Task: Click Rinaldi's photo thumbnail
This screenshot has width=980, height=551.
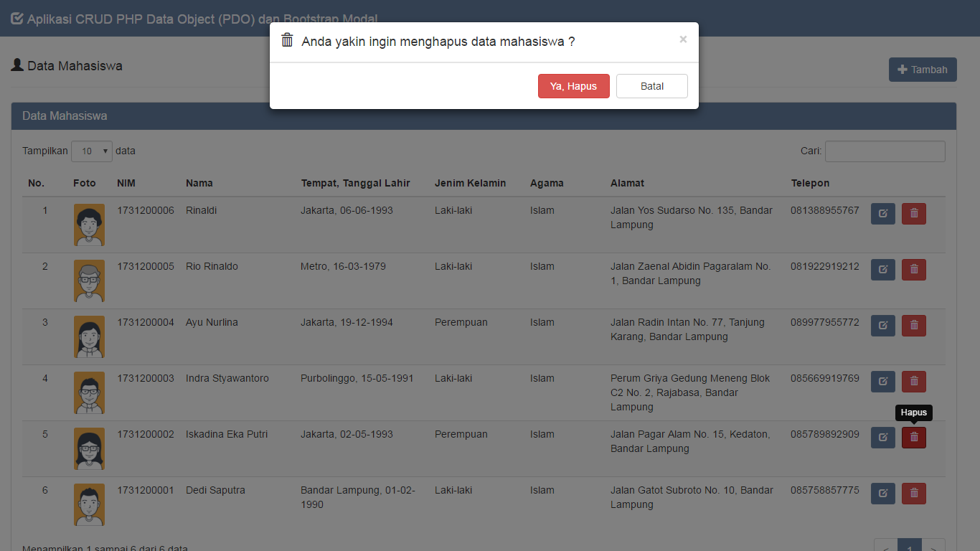Action: pyautogui.click(x=89, y=225)
